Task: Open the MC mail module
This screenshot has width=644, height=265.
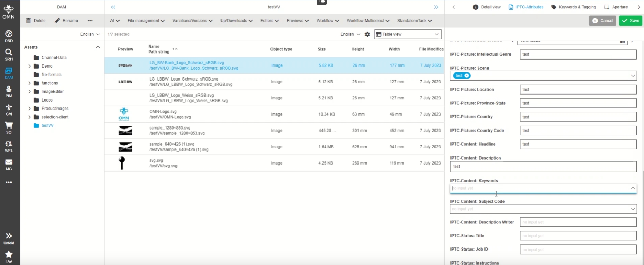Action: click(x=9, y=164)
